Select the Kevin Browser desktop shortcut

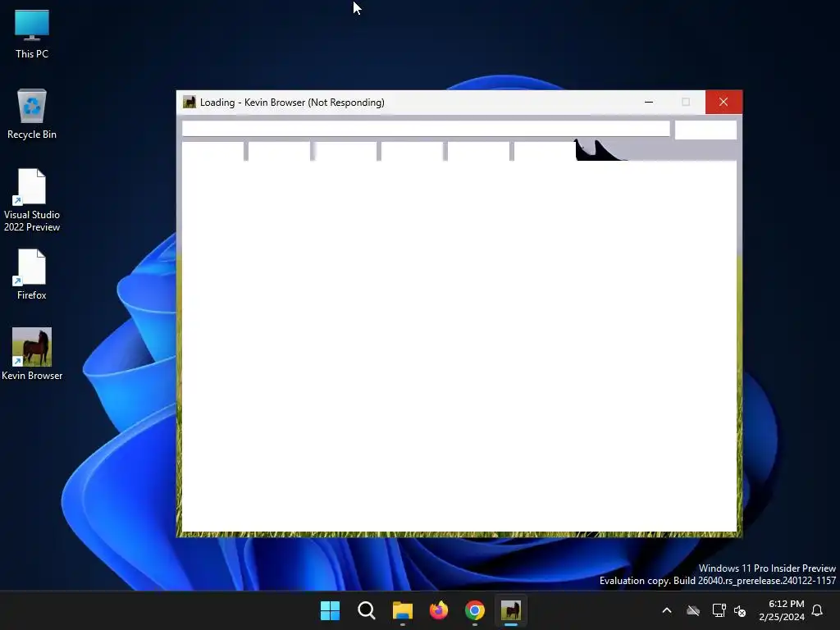(32, 354)
